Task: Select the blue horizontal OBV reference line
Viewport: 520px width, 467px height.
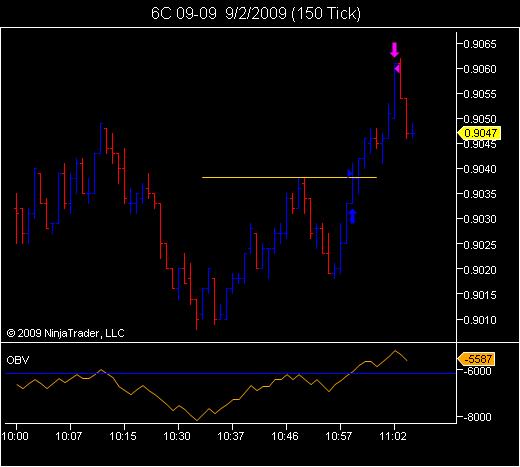Action: [x=230, y=373]
